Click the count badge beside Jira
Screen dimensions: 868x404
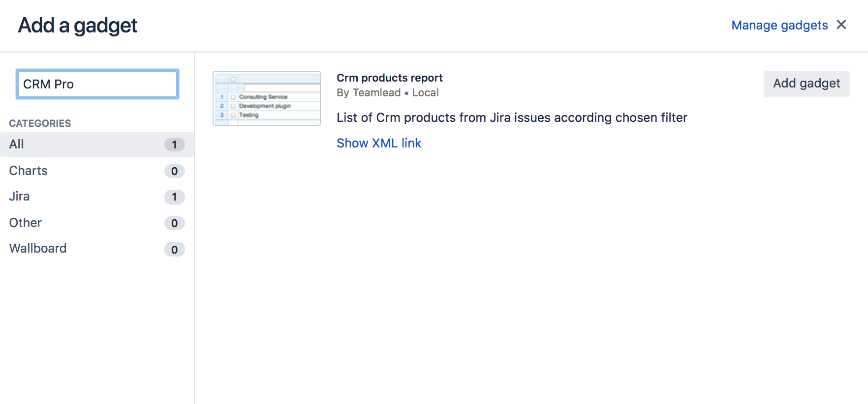coord(174,197)
